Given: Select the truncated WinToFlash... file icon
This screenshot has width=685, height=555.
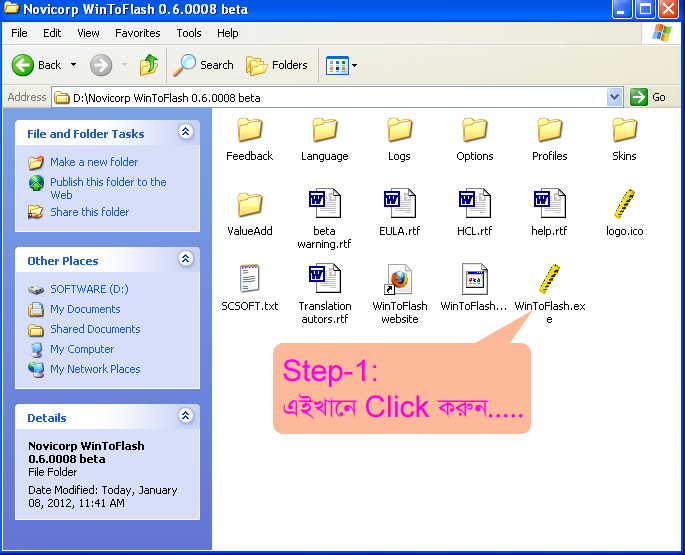Looking at the screenshot, I should pyautogui.click(x=474, y=279).
